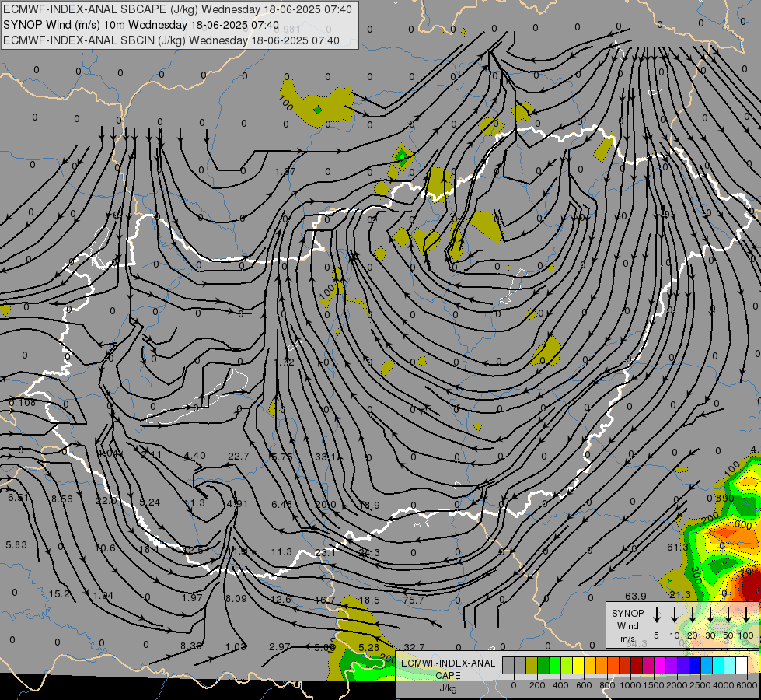
Task: Click the 20 m/s wind arrow in SYNOP legend
Action: click(x=693, y=615)
